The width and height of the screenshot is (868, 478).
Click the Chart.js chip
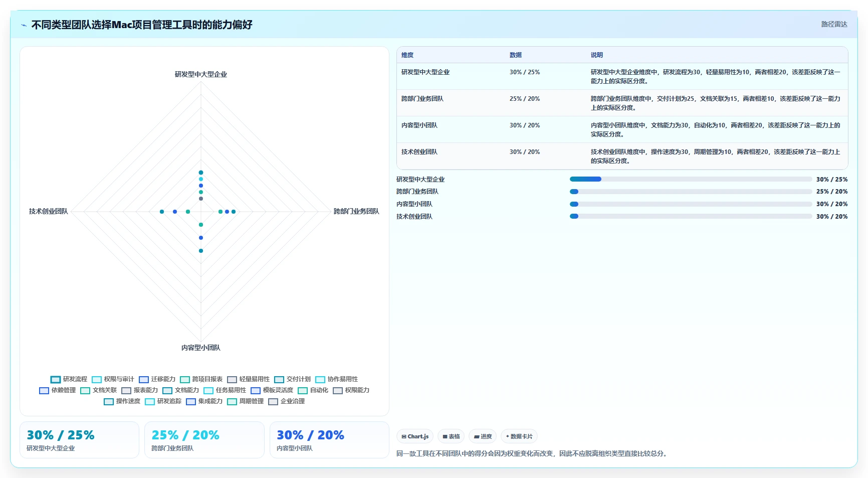[415, 436]
